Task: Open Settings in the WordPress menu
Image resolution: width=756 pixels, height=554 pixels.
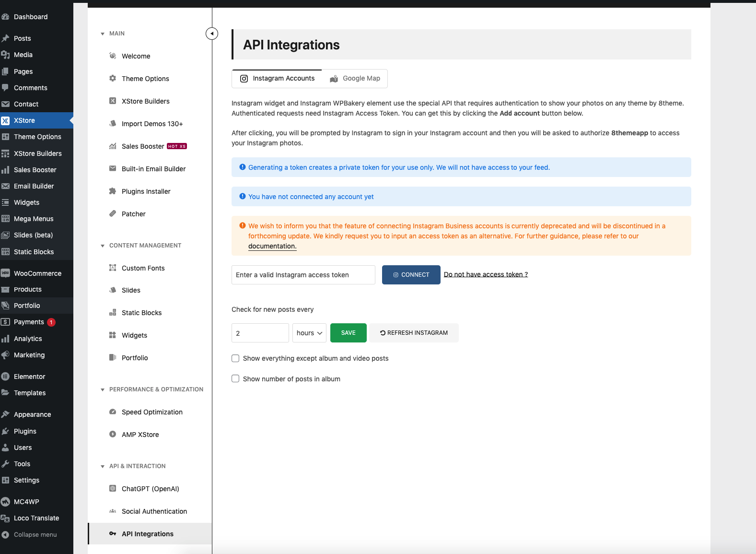Action: [36, 480]
